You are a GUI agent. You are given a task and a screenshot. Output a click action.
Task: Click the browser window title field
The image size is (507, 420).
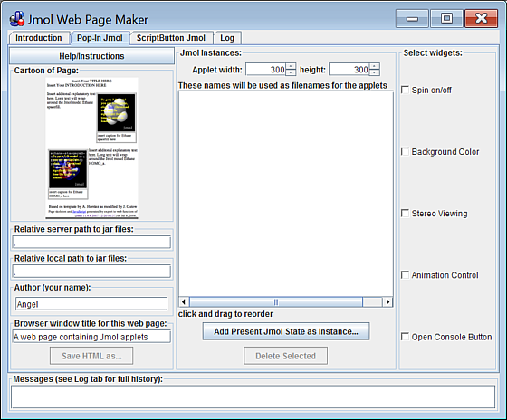click(x=91, y=337)
